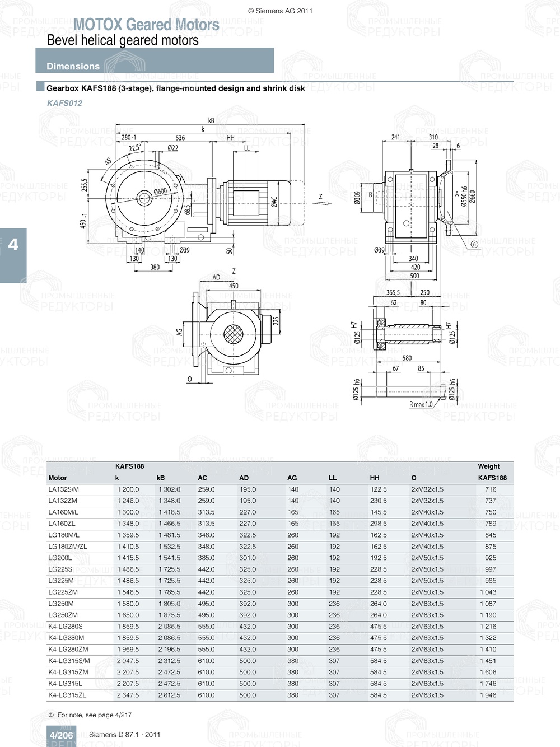Click the MOTOX Geared Motors title
The image size is (560, 747).
click(147, 25)
